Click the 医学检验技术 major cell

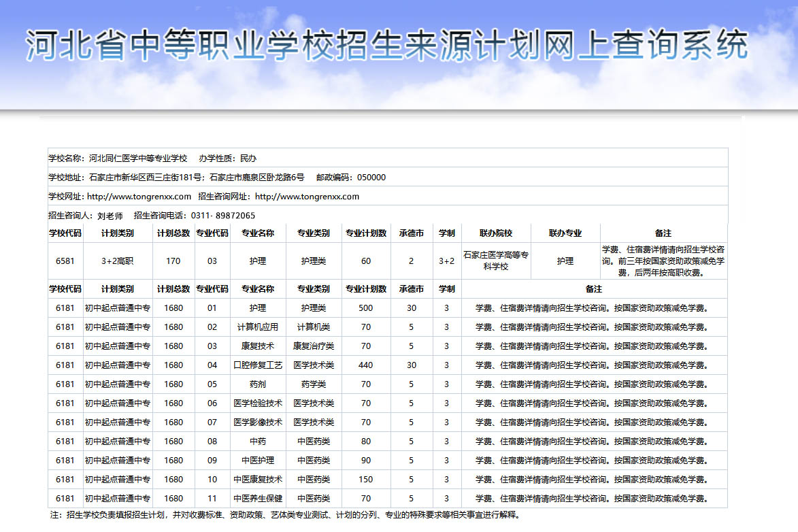[258, 403]
